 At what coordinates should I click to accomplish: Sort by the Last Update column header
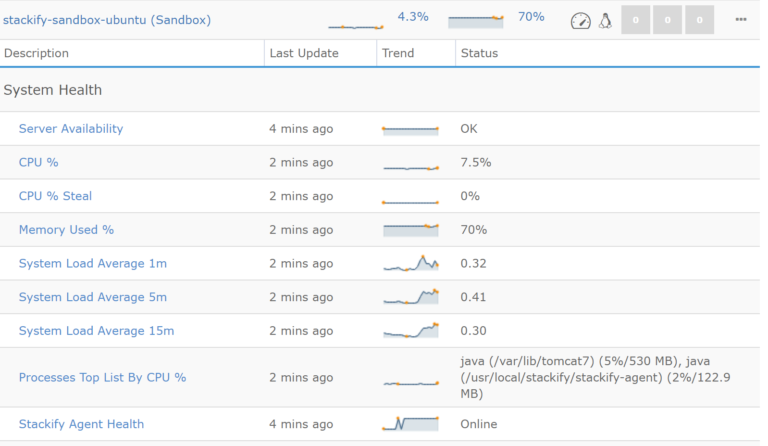tap(304, 53)
